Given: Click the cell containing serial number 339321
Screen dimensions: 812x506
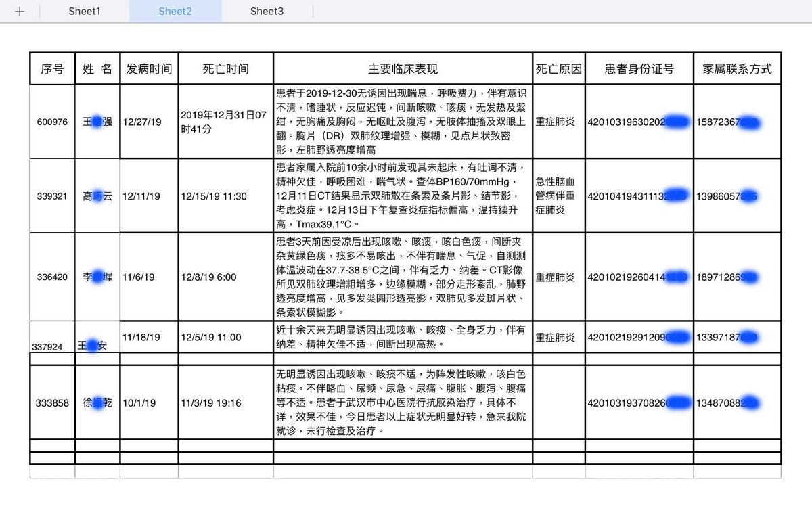Looking at the screenshot, I should point(52,196).
